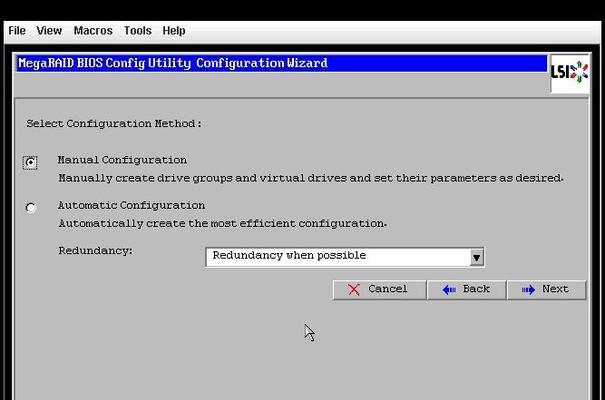
Task: Click the Cancel button
Action: pos(379,290)
